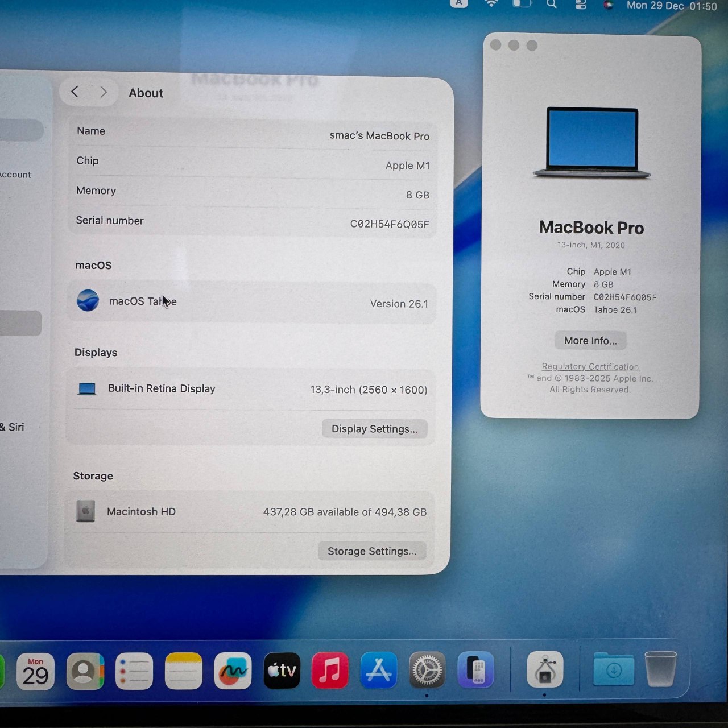Click the More Info button
Screen dimensions: 728x728
(x=590, y=340)
